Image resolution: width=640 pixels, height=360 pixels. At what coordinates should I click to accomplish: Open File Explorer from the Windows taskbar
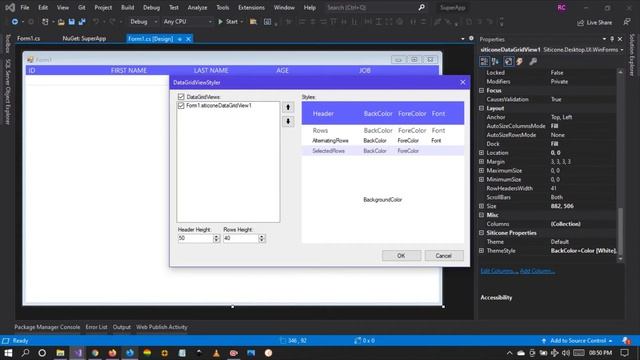coord(60,353)
